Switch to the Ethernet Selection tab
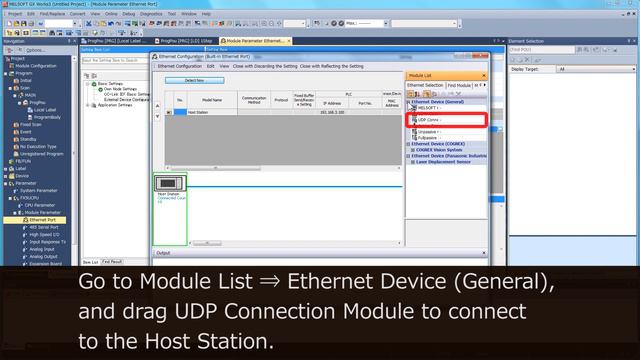The height and width of the screenshot is (360, 640). point(425,85)
